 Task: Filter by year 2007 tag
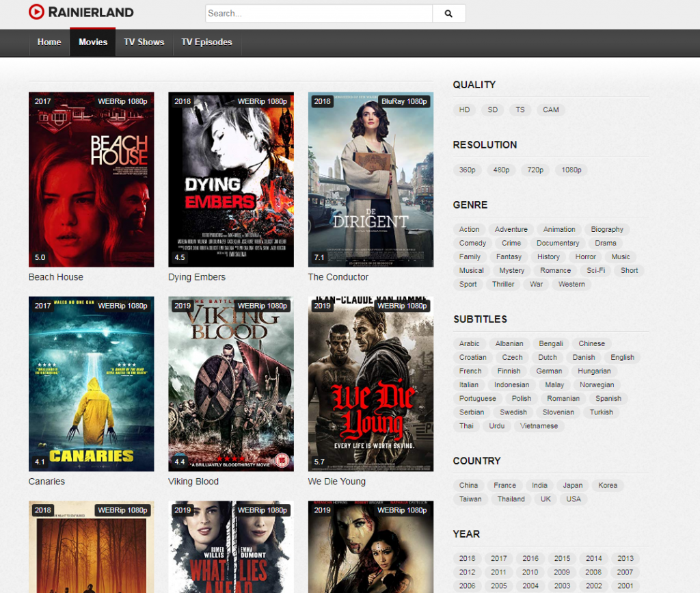pyautogui.click(x=625, y=572)
